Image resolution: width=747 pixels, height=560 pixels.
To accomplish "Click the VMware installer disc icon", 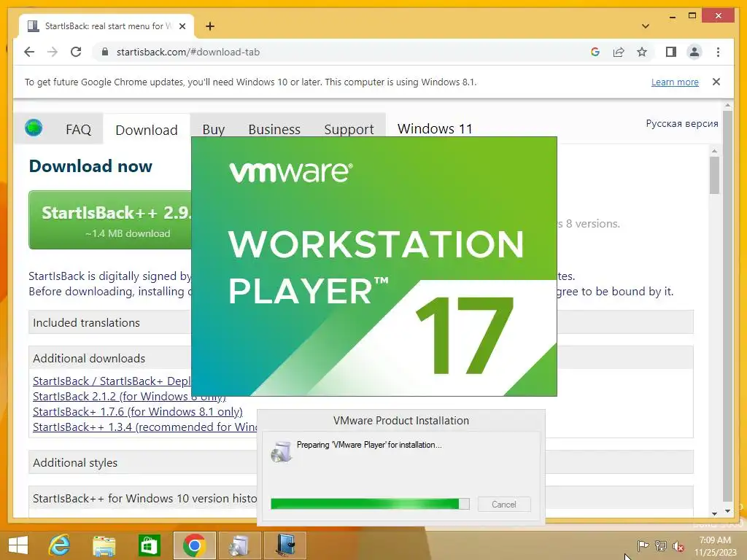I will pyautogui.click(x=281, y=451).
